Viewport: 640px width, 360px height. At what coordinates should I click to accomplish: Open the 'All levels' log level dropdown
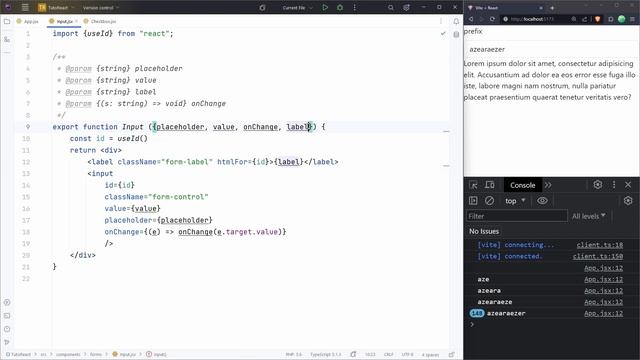pyautogui.click(x=589, y=216)
